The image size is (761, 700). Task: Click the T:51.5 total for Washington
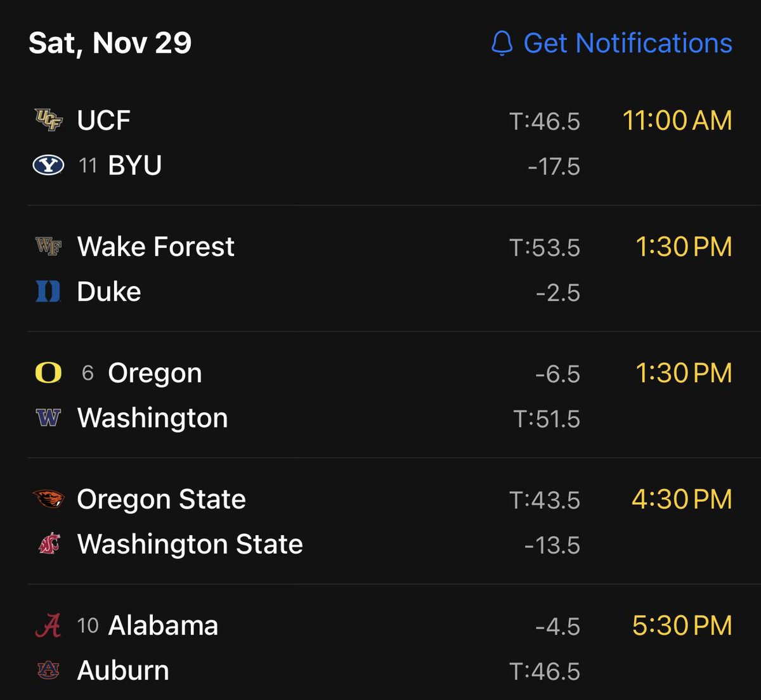pyautogui.click(x=547, y=419)
